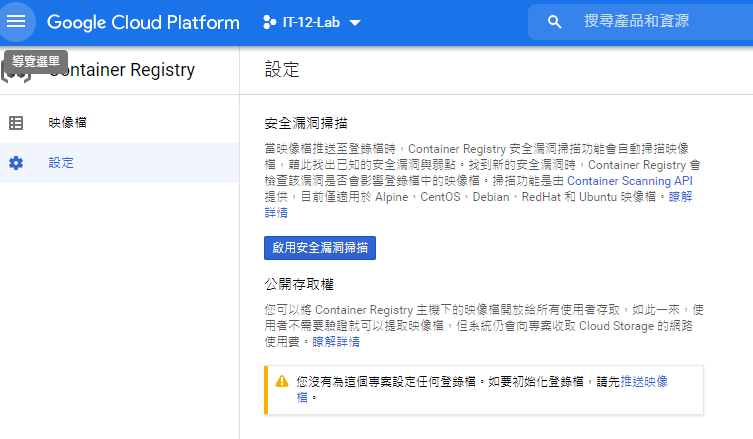Click the 安全漏洞掃描 section heading
Screen dimensions: 753x439
306,123
